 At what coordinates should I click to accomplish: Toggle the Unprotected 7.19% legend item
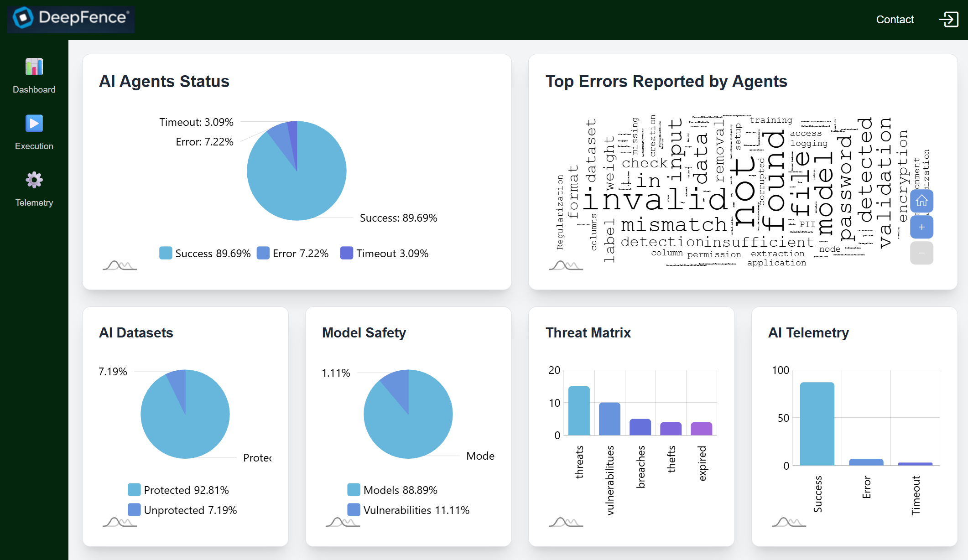tap(182, 510)
